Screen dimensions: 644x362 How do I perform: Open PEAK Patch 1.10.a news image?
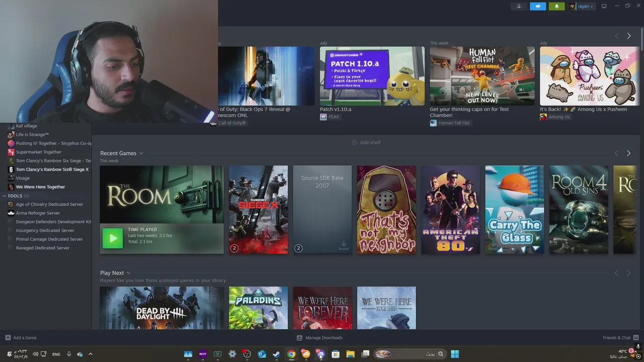372,76
